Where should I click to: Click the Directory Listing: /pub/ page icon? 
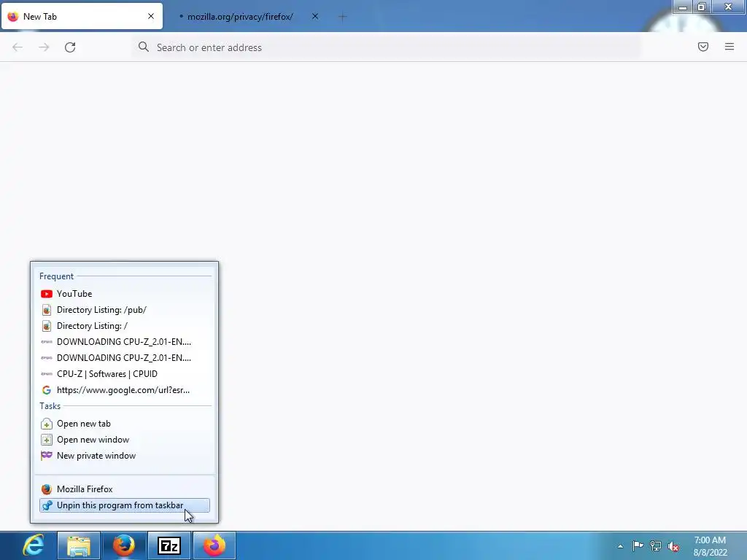(46, 310)
